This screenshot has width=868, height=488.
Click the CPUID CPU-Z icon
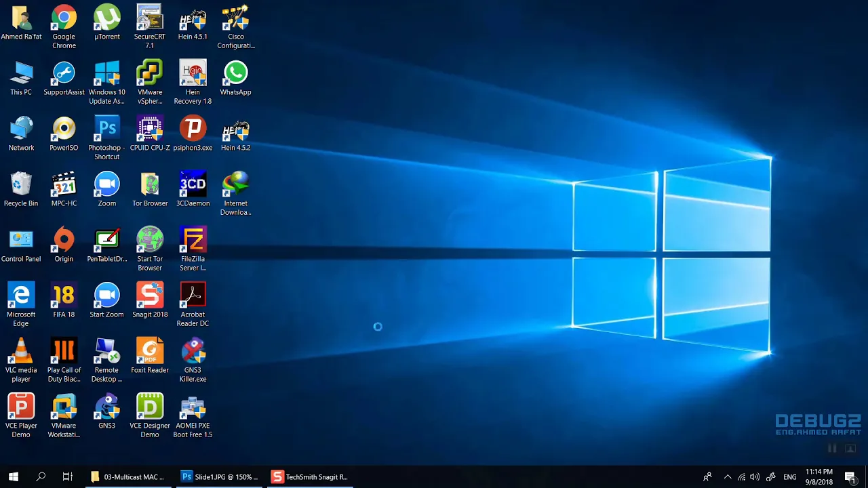coord(150,134)
